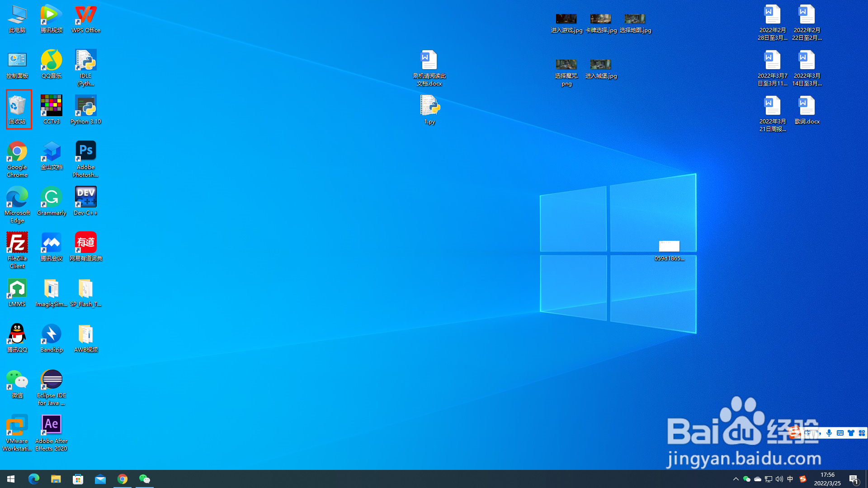Select the 2022年2月28日至3月 document

773,23
